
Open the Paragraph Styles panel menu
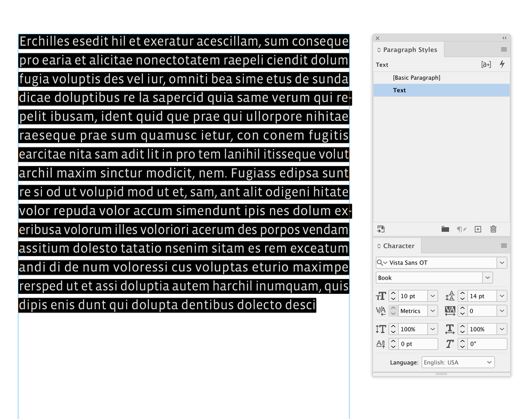tap(504, 50)
